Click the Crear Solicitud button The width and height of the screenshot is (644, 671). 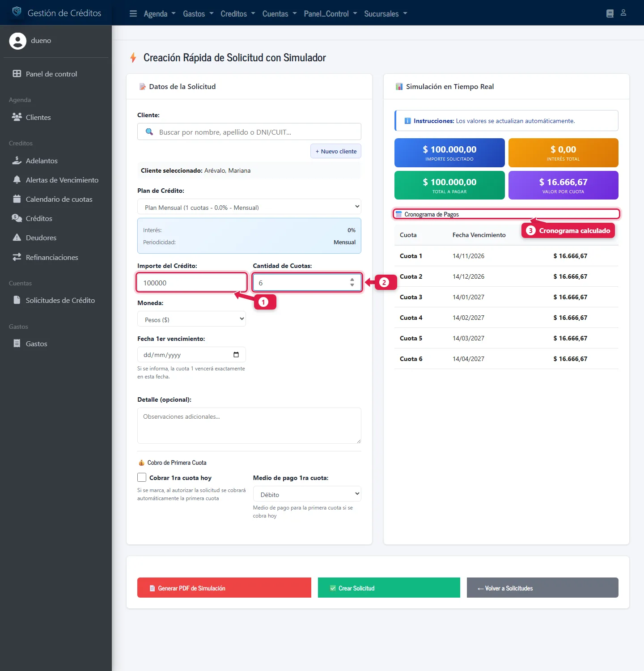click(389, 588)
